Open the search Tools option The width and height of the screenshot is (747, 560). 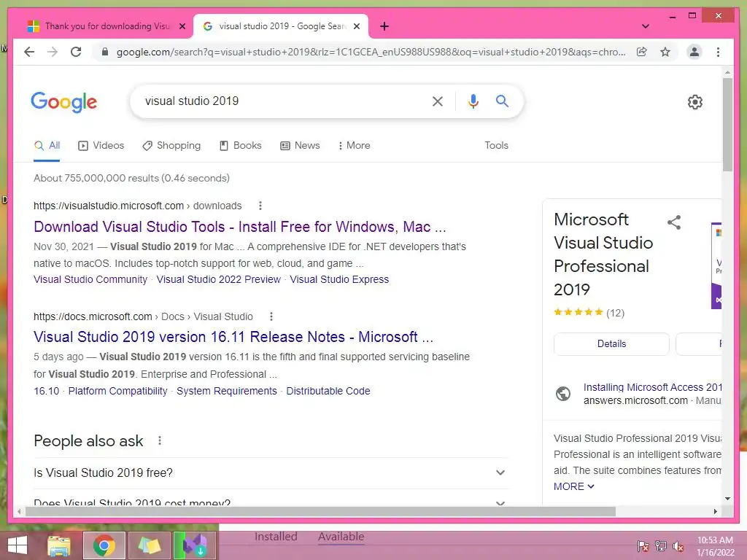point(496,145)
